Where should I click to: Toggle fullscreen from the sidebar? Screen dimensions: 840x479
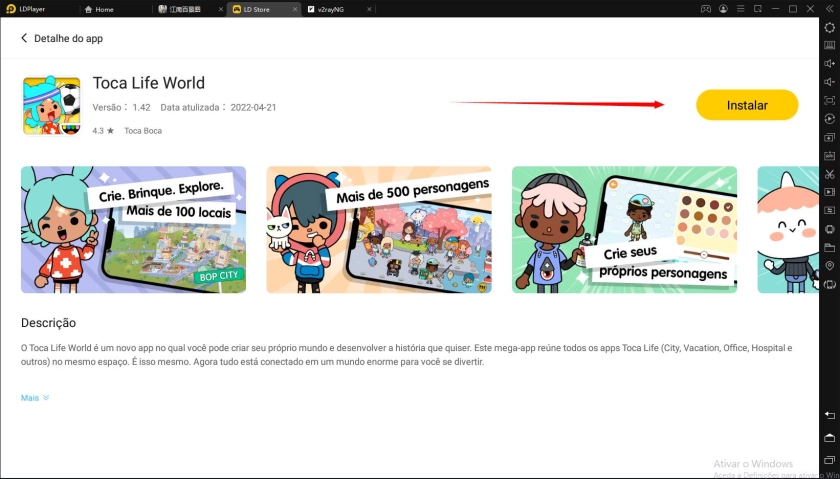coord(829,100)
